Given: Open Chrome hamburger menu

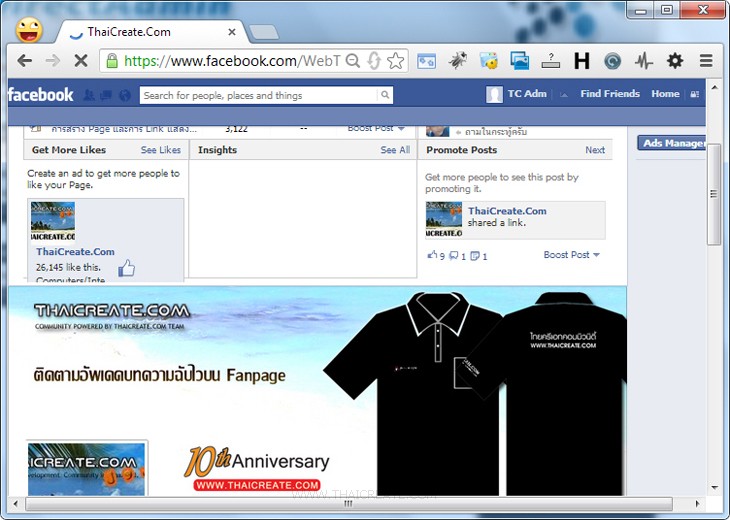Looking at the screenshot, I should coord(706,61).
